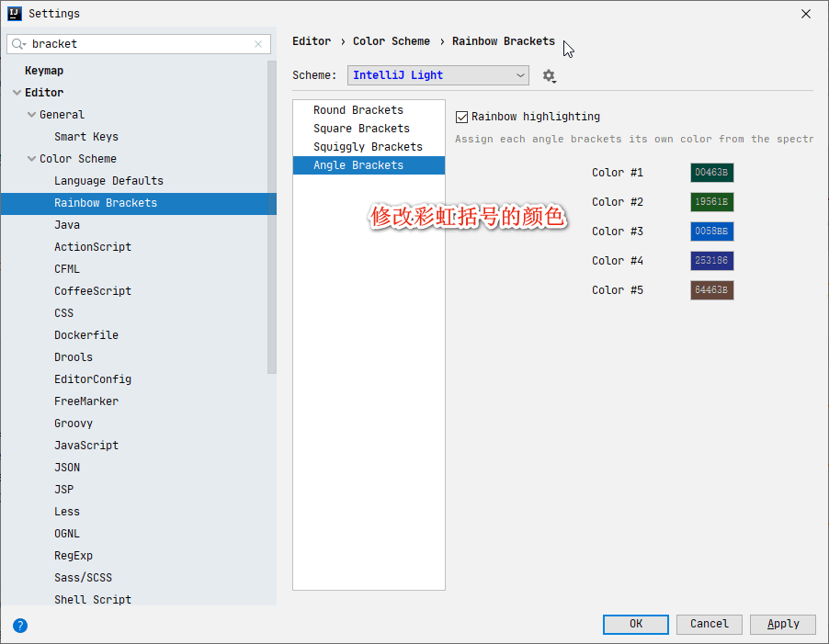829x644 pixels.
Task: Open JavaScript color scheme settings
Action: 86,446
